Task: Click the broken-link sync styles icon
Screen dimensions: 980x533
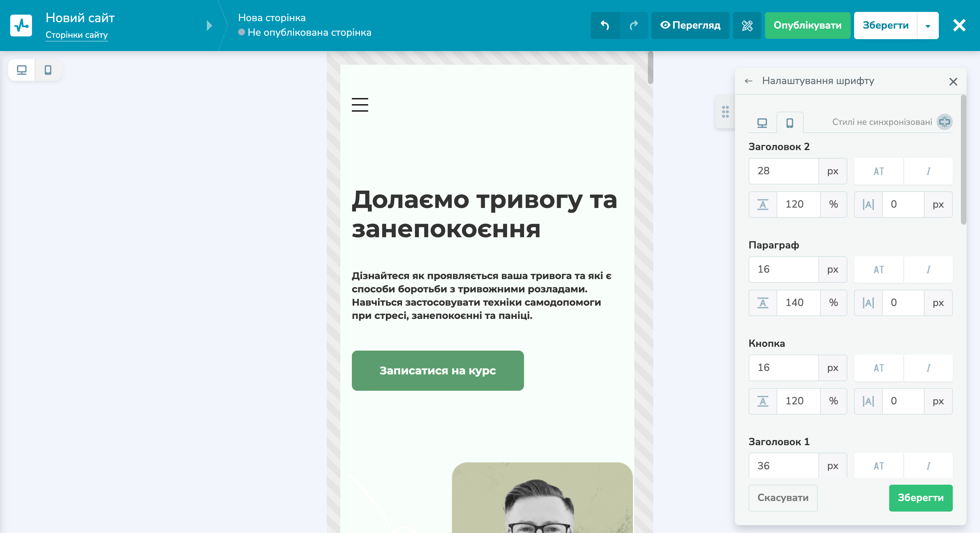Action: pyautogui.click(x=944, y=122)
